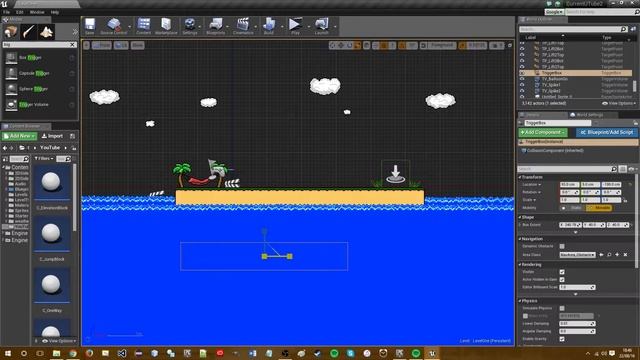The width and height of the screenshot is (640, 360).
Task: Open the Cinematics toolbar icon
Action: tap(243, 26)
